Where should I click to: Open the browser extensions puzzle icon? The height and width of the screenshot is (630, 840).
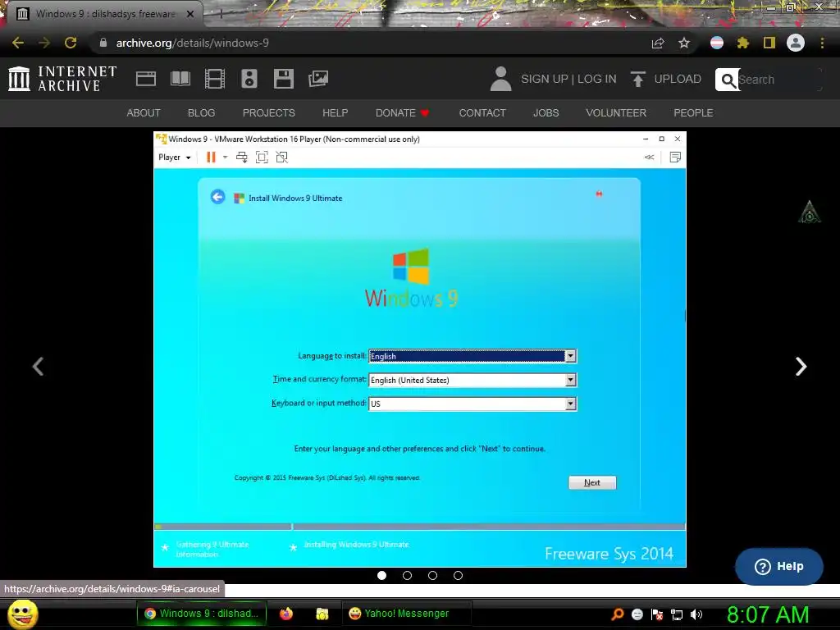coord(743,43)
